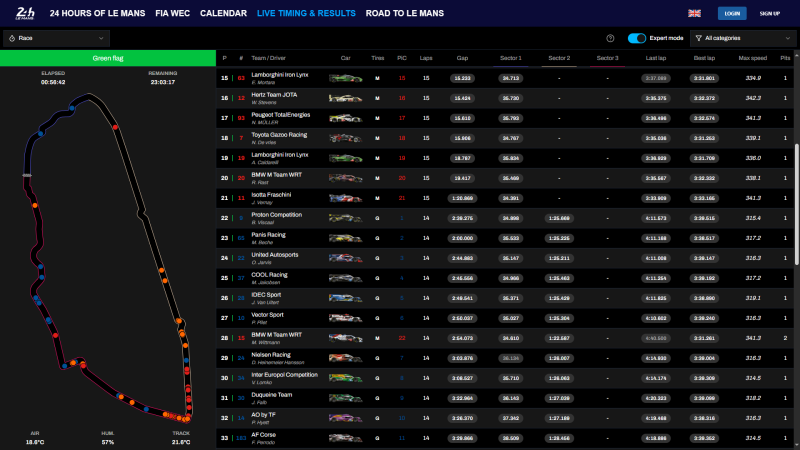Click the Sign Up link

point(769,13)
